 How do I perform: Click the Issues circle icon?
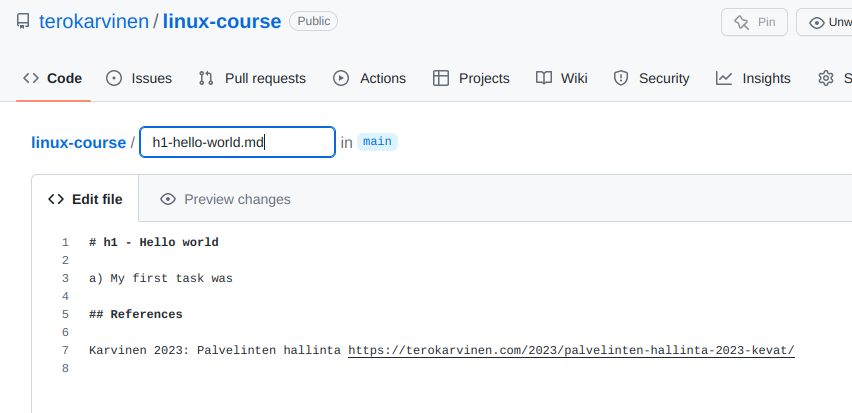click(114, 78)
